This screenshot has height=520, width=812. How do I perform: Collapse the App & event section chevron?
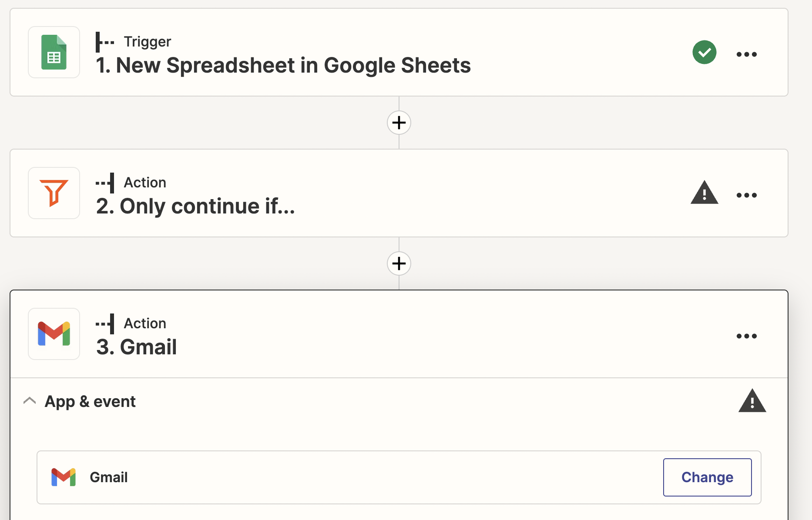30,401
